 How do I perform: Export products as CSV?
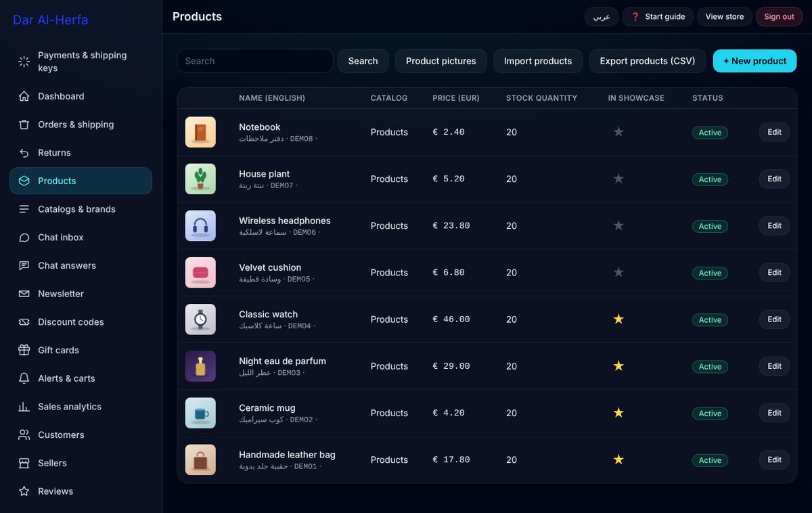coord(648,61)
